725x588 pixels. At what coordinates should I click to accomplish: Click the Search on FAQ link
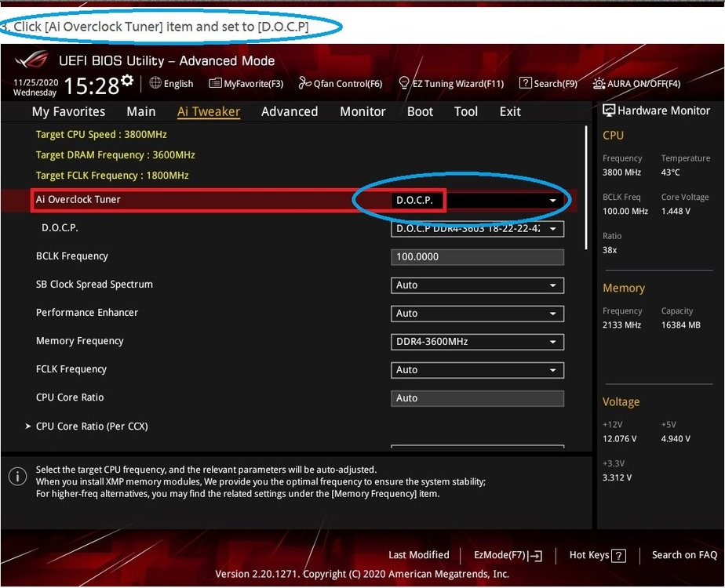[684, 555]
